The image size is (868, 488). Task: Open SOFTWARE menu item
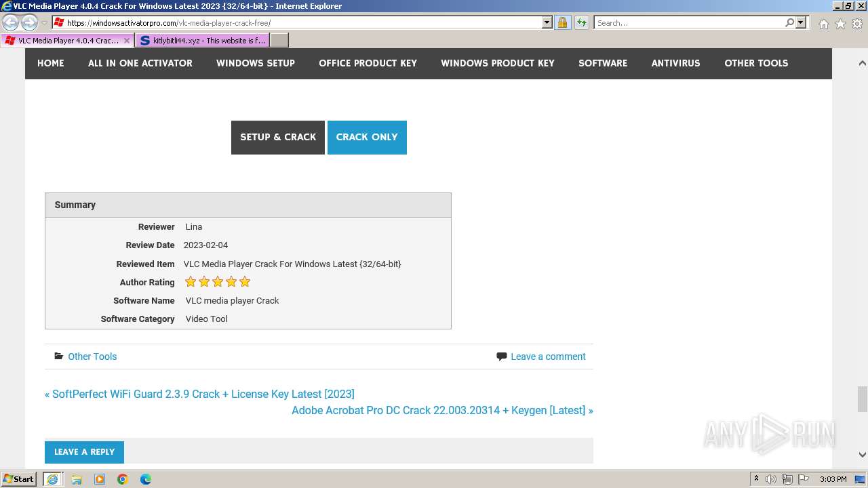[603, 63]
